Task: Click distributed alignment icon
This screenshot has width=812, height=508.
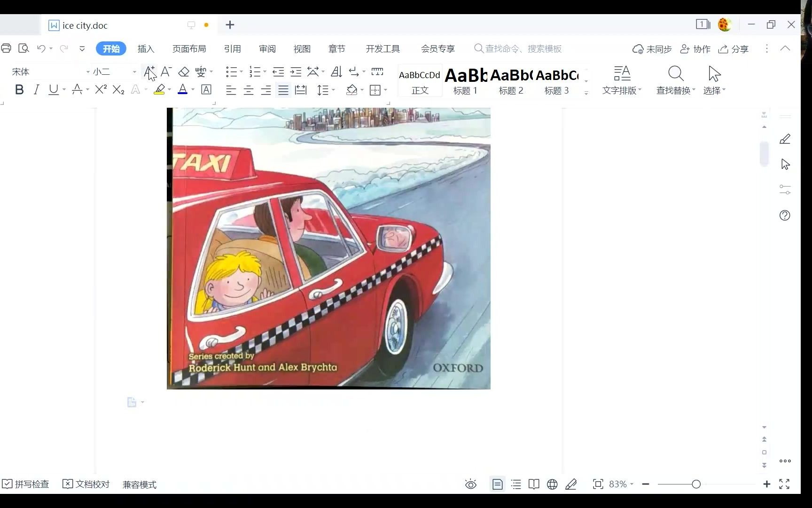Action: pos(301,90)
